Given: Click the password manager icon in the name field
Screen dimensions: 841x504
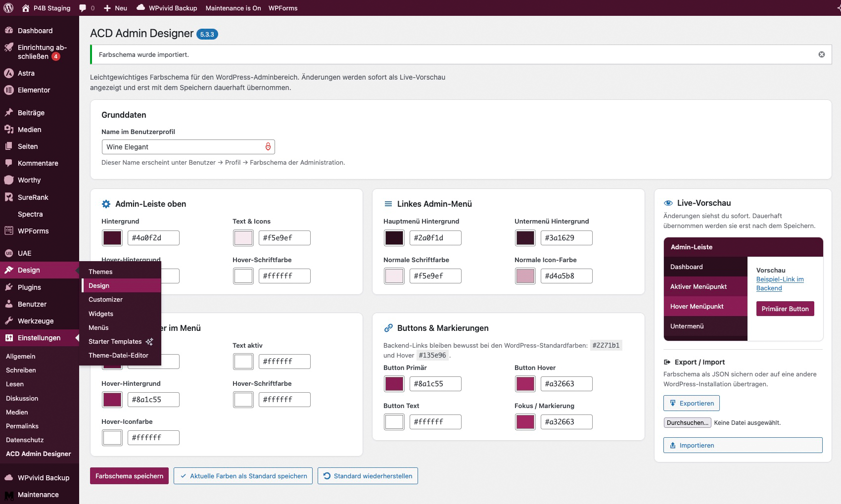Looking at the screenshot, I should [268, 146].
